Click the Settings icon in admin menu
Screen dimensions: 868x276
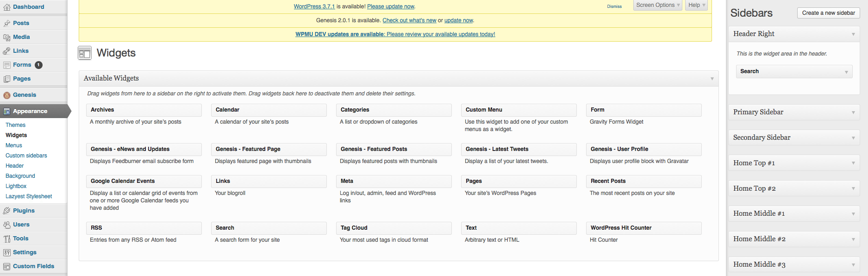6,252
